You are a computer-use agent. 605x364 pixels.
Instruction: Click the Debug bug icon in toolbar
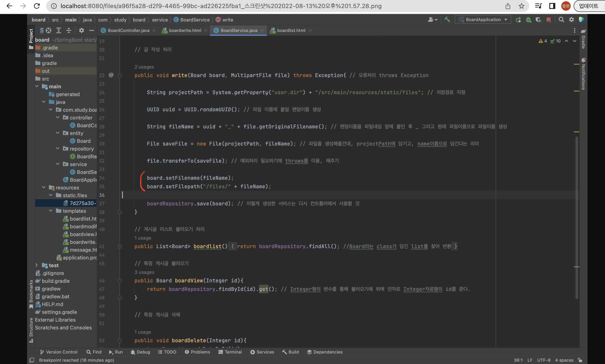pyautogui.click(x=528, y=20)
